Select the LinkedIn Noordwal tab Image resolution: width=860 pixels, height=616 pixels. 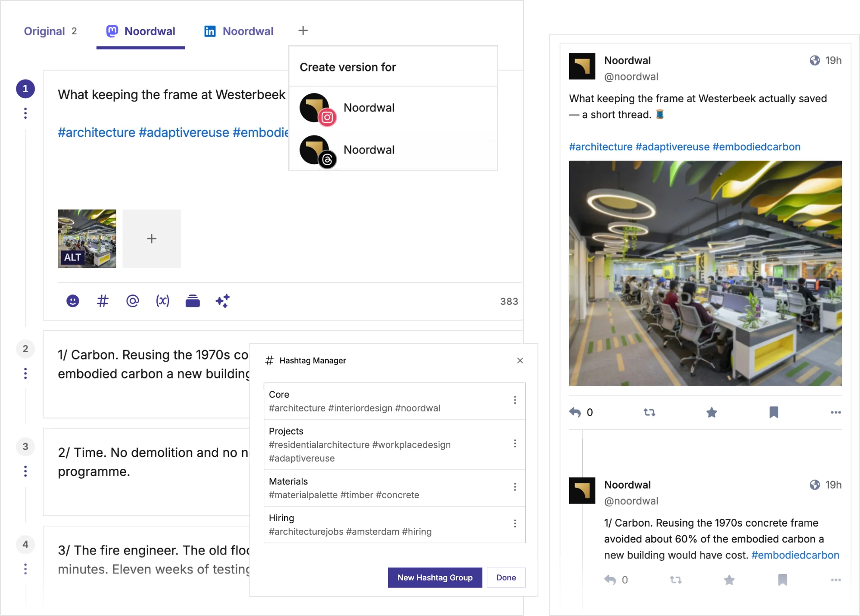pos(238,31)
